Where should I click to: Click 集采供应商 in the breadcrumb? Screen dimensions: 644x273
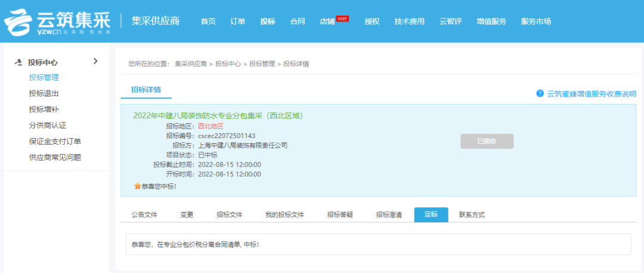191,64
